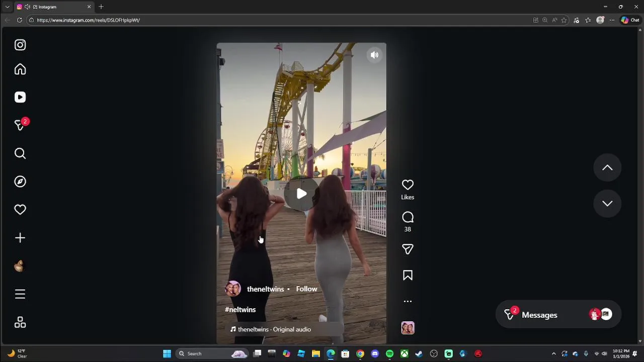Viewport: 644px width, 362px height.
Task: Open the browser tab list dropdown
Action: [7, 7]
